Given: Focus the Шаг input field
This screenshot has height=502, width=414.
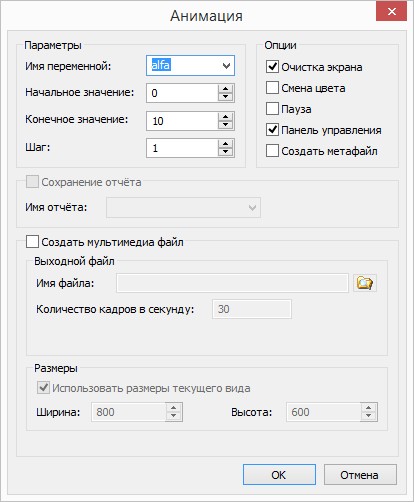Looking at the screenshot, I should point(182,148).
